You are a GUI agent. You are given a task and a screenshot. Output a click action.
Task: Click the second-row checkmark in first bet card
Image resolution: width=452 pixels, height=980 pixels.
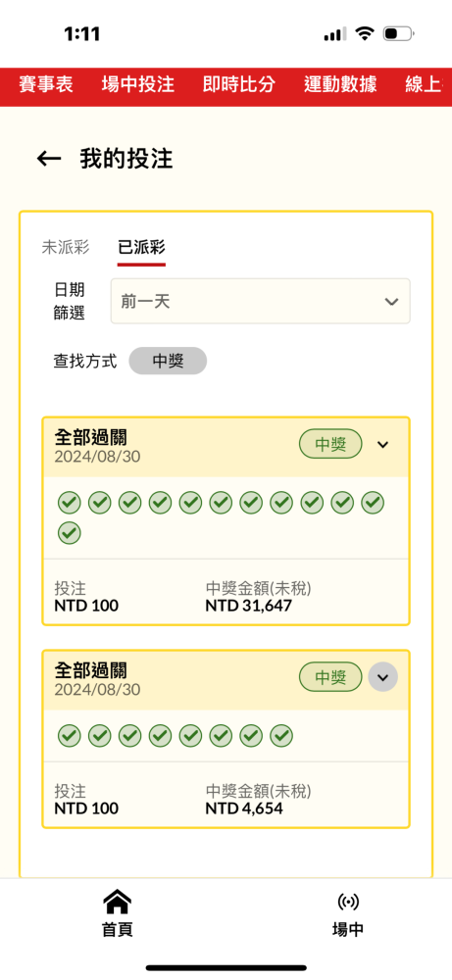pyautogui.click(x=70, y=533)
